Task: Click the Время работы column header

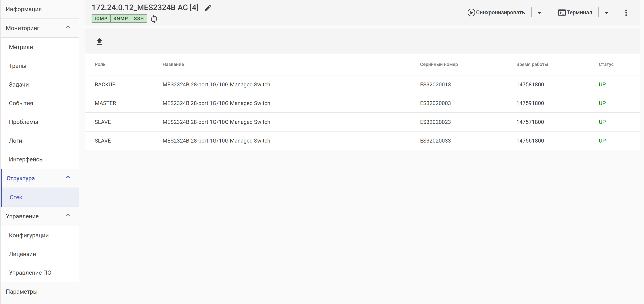Action: [x=532, y=65]
